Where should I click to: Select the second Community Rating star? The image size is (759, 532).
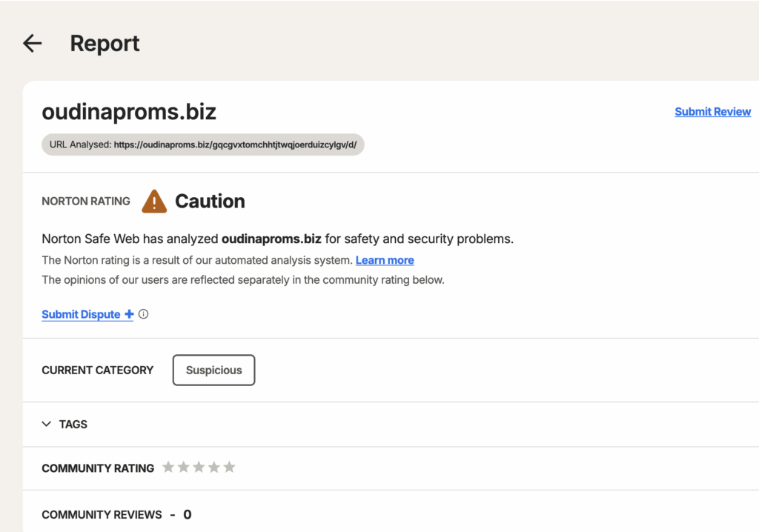coord(184,467)
